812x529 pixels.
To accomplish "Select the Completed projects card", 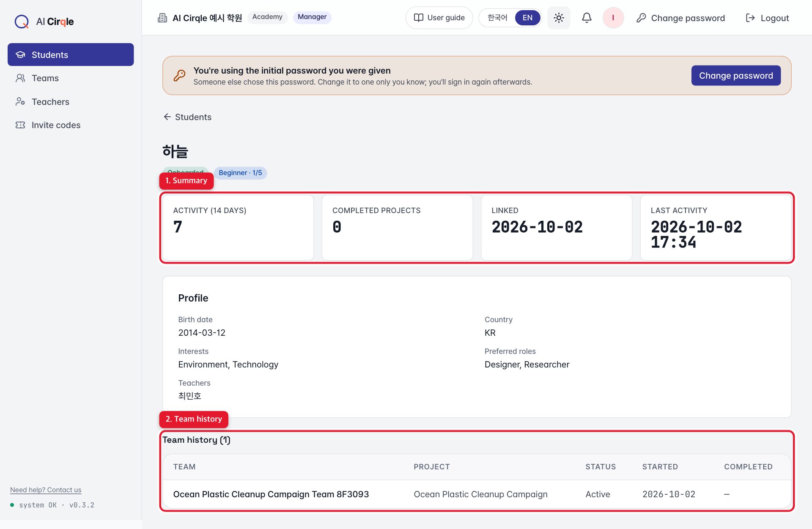I will coord(397,227).
